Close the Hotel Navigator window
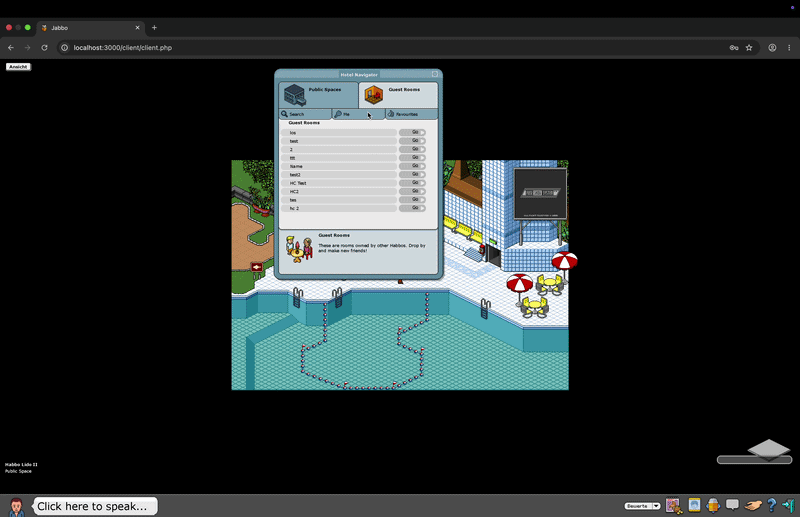The height and width of the screenshot is (517, 800). click(435, 74)
